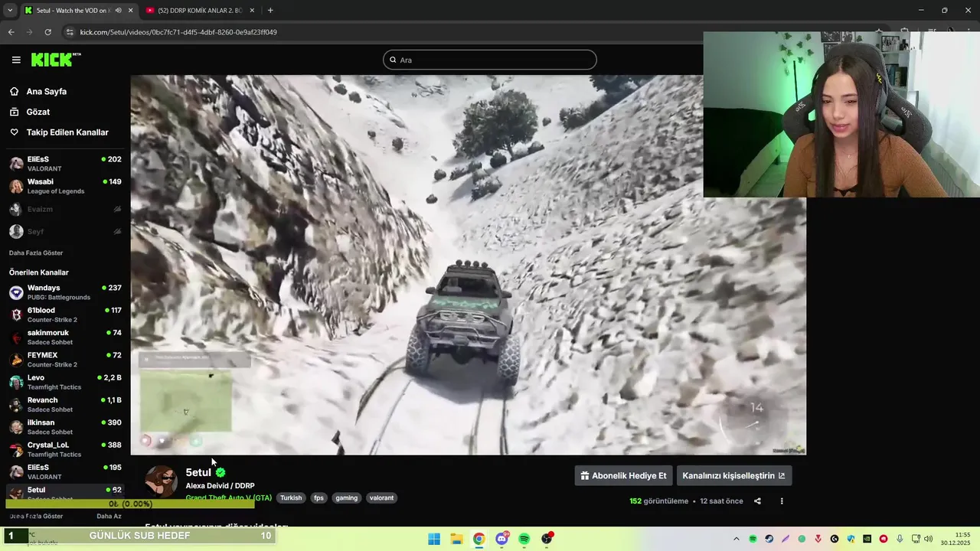Click the microphone tray icon

(900, 539)
